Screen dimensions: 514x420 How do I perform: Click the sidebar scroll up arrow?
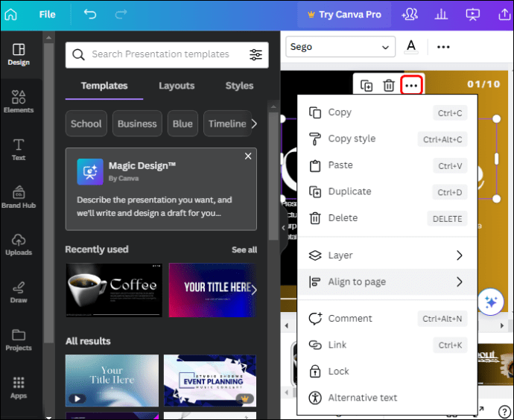(49, 38)
